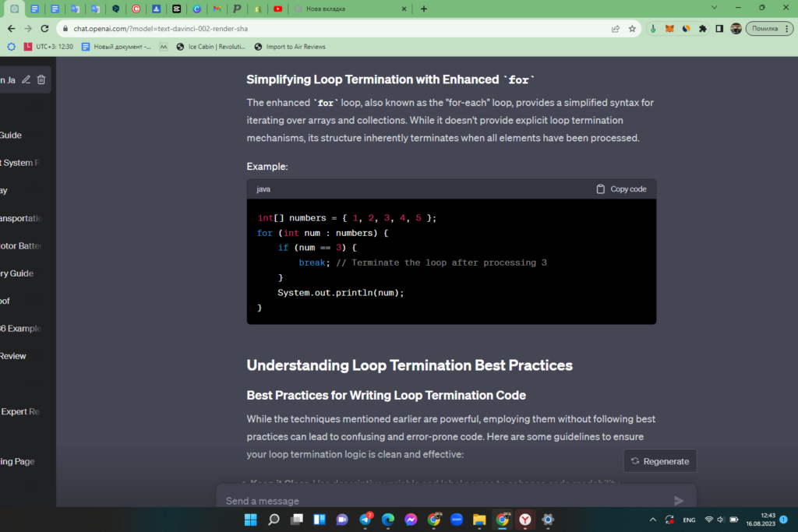
Task: Switch to the CapCut tab
Action: (x=176, y=9)
